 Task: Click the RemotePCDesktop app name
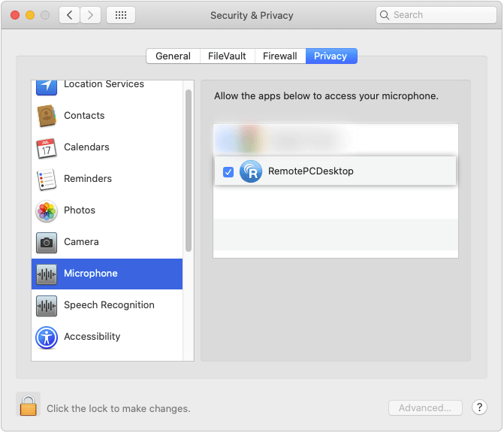(x=310, y=171)
